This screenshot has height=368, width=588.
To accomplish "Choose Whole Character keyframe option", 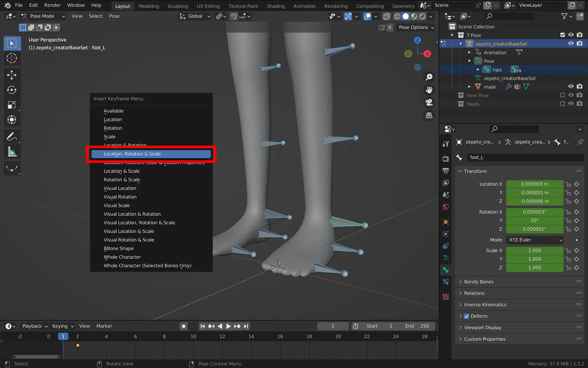I will pos(151,257).
